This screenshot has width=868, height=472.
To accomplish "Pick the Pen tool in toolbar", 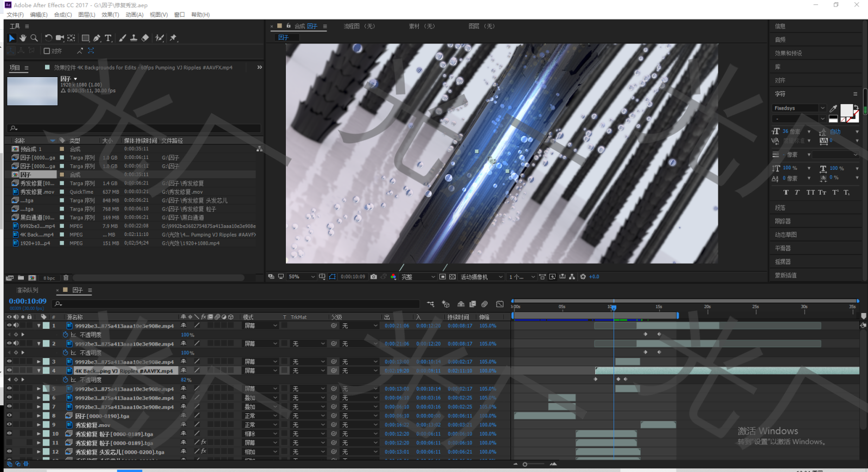I will coord(97,38).
